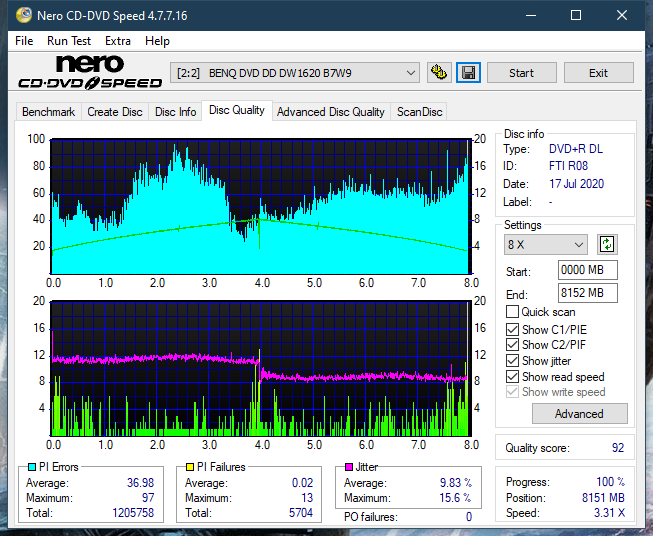The width and height of the screenshot is (653, 536).
Task: Click the disc ID FTI R08
Action: [568, 166]
